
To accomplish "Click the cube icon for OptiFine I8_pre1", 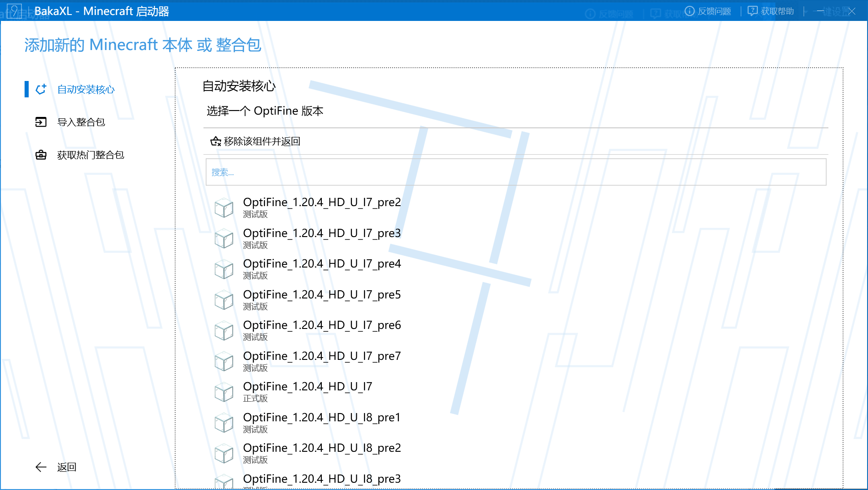I will [x=224, y=423].
